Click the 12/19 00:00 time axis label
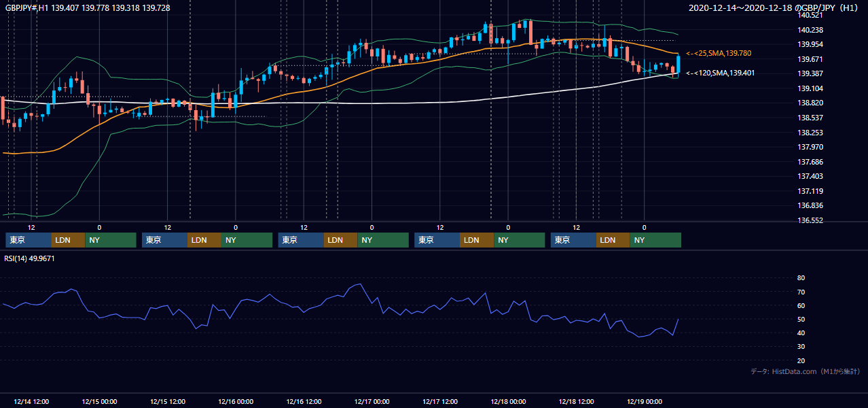The width and height of the screenshot is (868, 408). tap(645, 401)
